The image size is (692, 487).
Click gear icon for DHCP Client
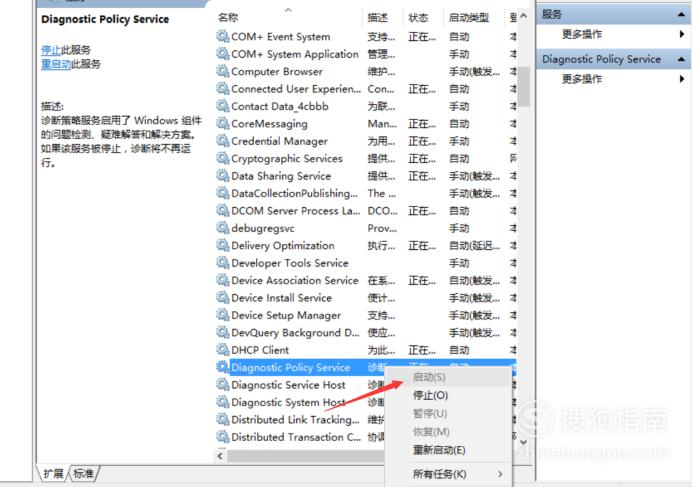[x=223, y=350]
